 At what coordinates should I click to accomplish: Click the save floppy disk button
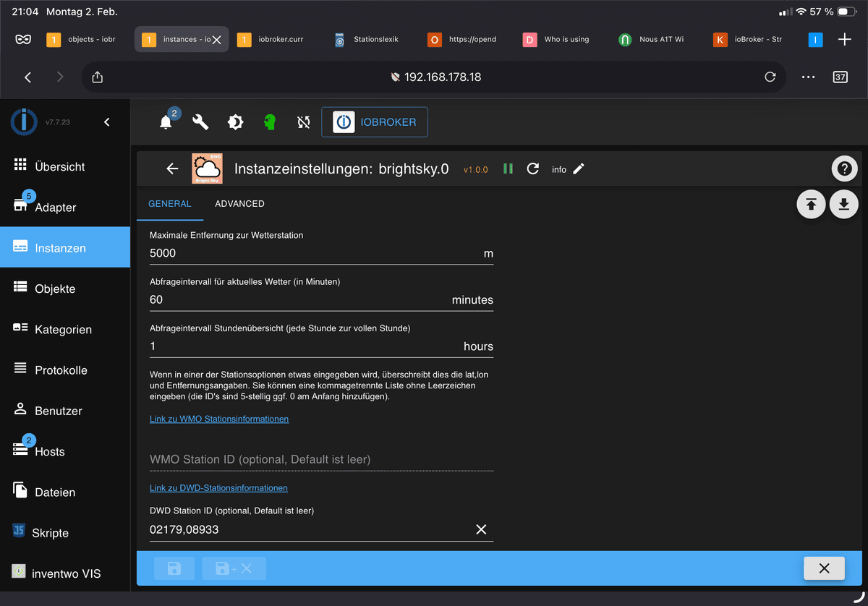tap(174, 568)
